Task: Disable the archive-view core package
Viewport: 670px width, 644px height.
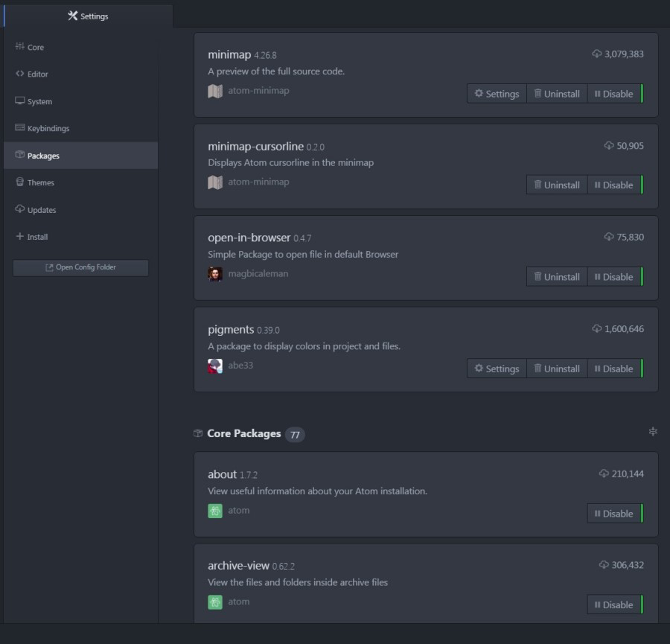Action: coord(615,605)
